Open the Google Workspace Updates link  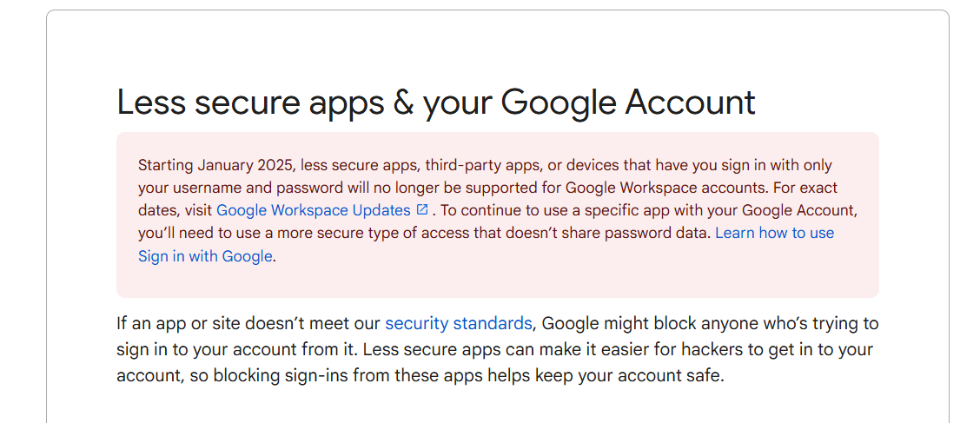pyautogui.click(x=313, y=210)
